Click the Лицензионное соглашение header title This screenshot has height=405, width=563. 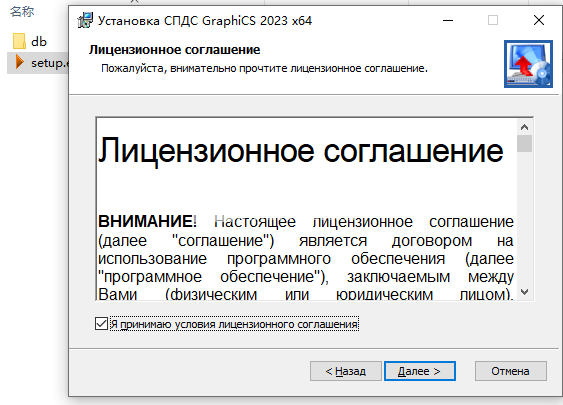pos(175,50)
